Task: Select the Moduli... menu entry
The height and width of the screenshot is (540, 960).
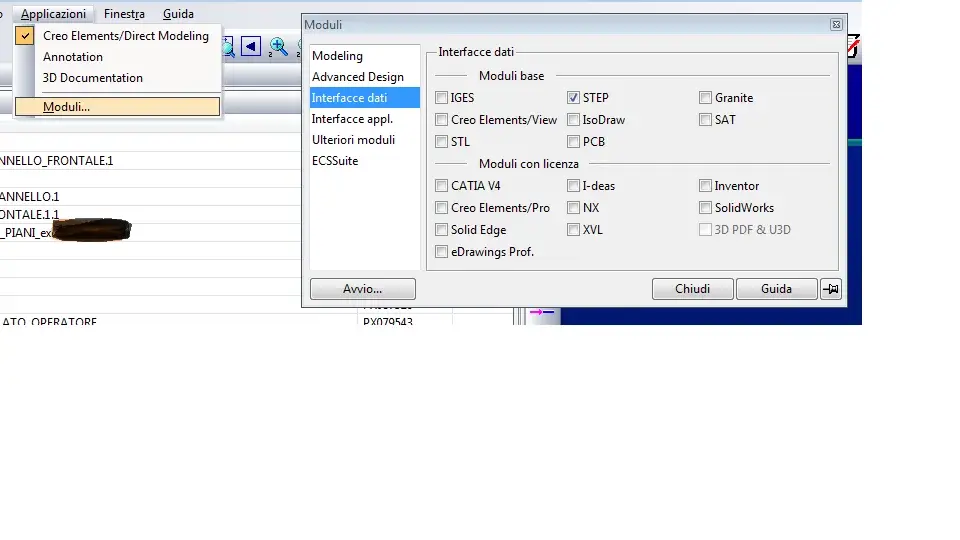Action: [118, 107]
